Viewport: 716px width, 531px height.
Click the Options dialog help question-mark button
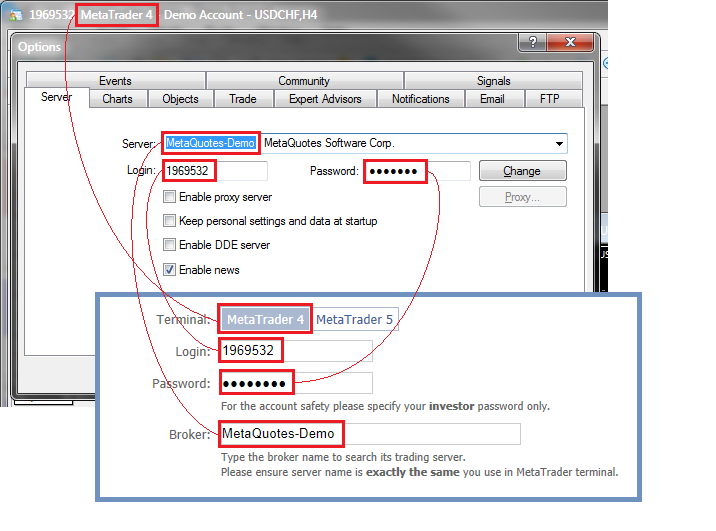[532, 42]
